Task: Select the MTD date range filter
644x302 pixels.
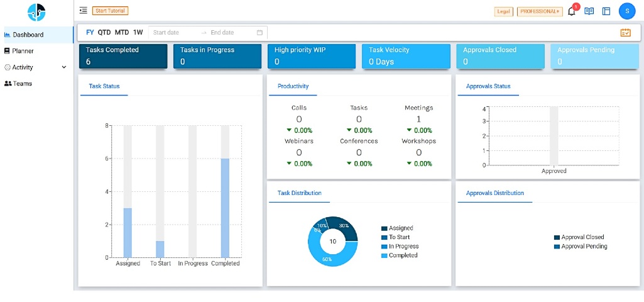Action: click(122, 33)
